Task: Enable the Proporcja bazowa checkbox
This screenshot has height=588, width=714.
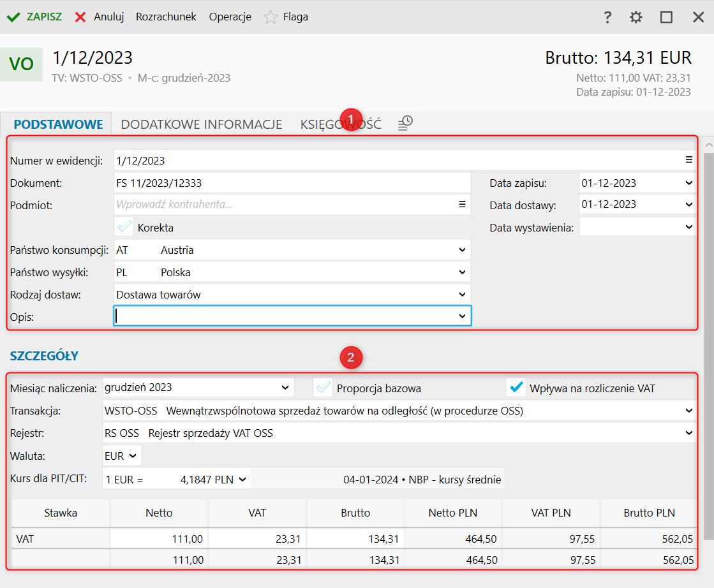Action: [324, 388]
